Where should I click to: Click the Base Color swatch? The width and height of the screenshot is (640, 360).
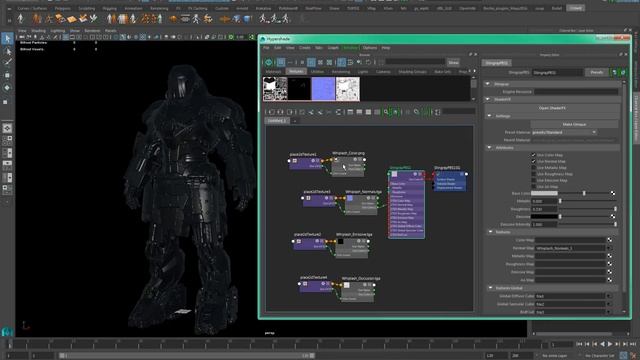(544, 193)
